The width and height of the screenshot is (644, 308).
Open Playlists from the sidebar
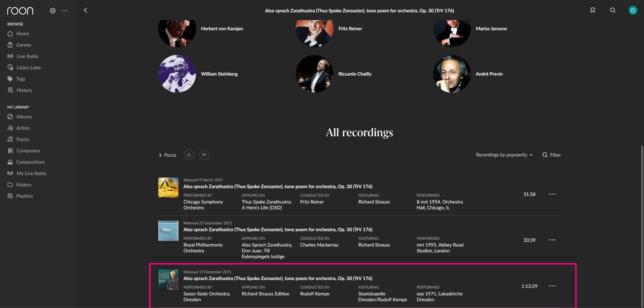point(24,196)
